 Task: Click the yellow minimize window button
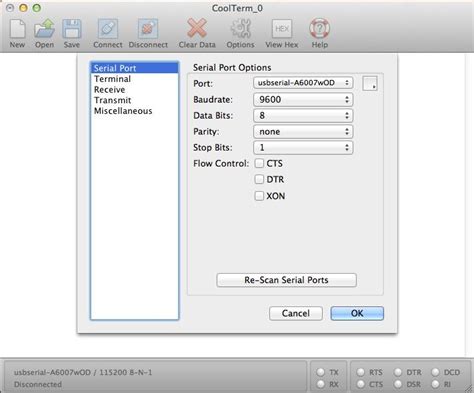[23, 8]
